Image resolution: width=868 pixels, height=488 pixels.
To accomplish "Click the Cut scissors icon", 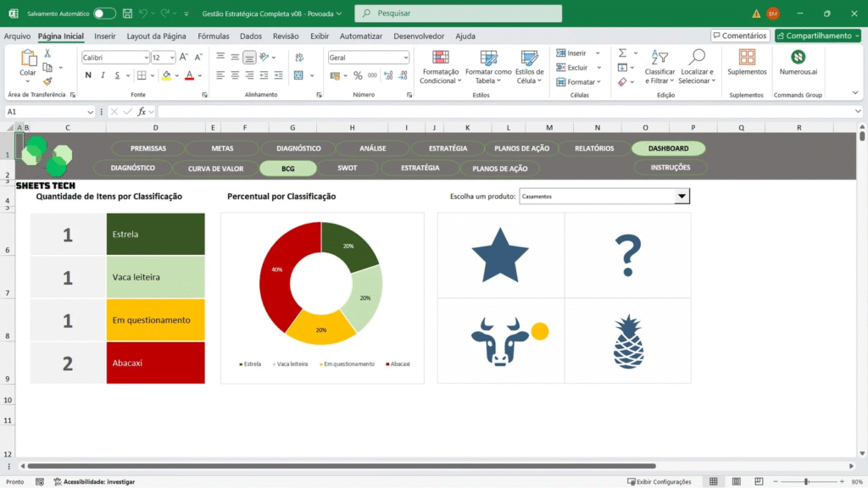I will coord(47,53).
